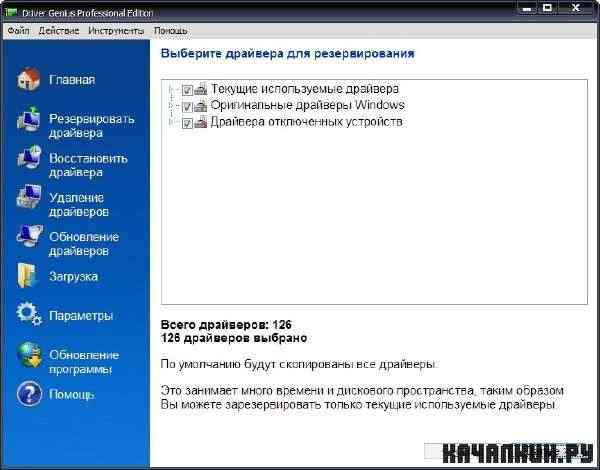
Task: Expand the Оригинальные драйверы Windows tree node
Action: (171, 106)
